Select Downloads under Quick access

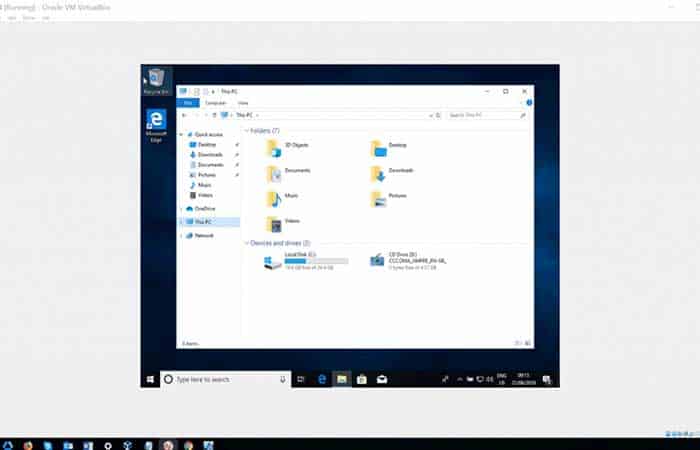pos(211,155)
